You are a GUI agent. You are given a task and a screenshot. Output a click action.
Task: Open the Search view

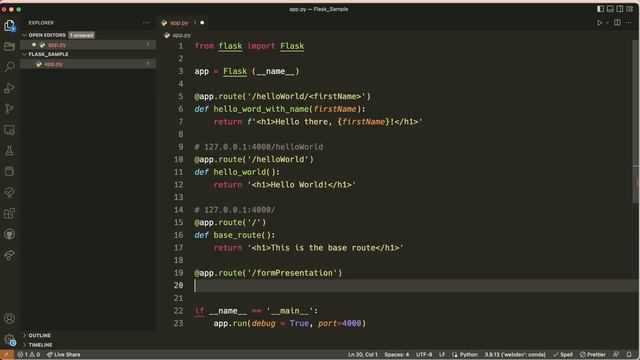pos(9,67)
